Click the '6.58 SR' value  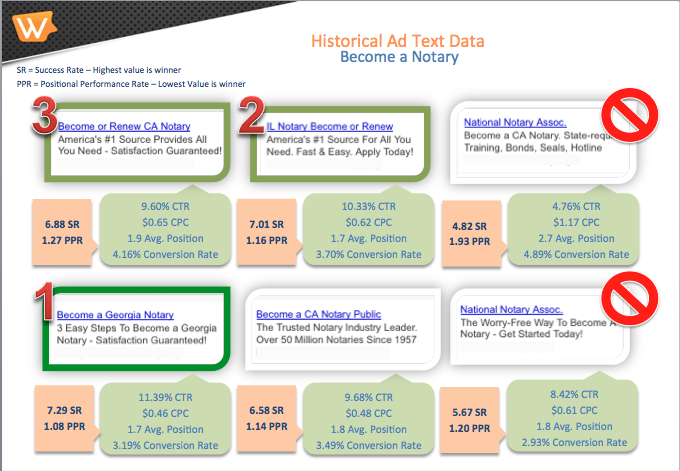(266, 410)
